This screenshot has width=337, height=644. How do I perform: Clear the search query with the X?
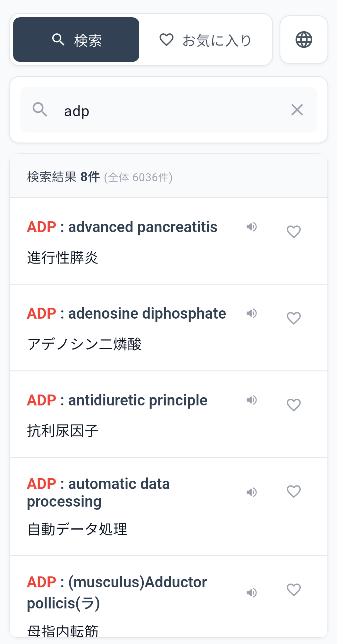point(297,110)
